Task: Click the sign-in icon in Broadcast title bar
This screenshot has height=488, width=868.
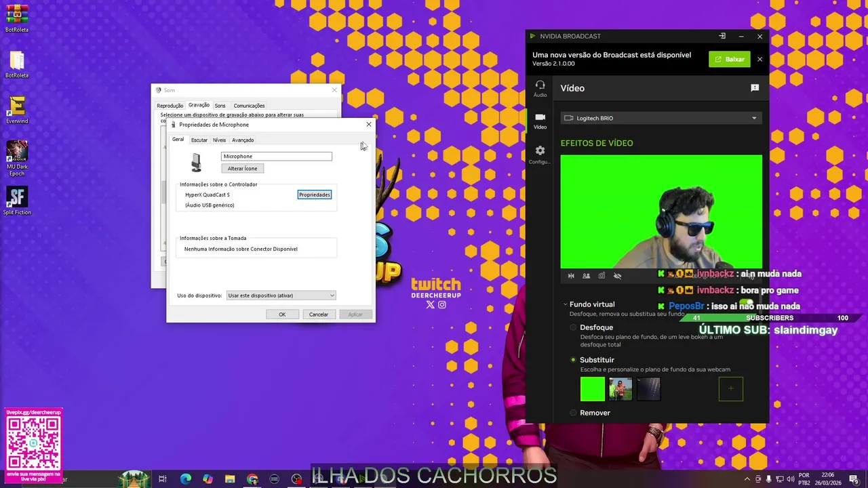Action: (x=722, y=36)
